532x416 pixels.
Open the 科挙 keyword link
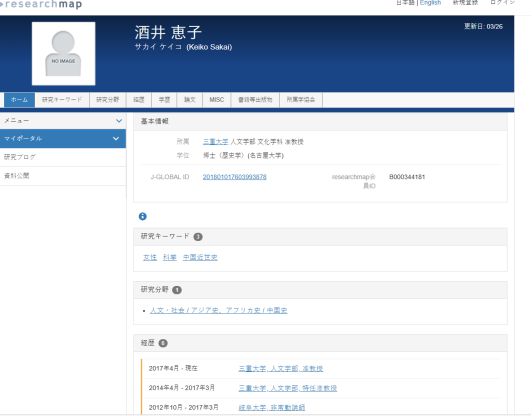click(x=170, y=257)
